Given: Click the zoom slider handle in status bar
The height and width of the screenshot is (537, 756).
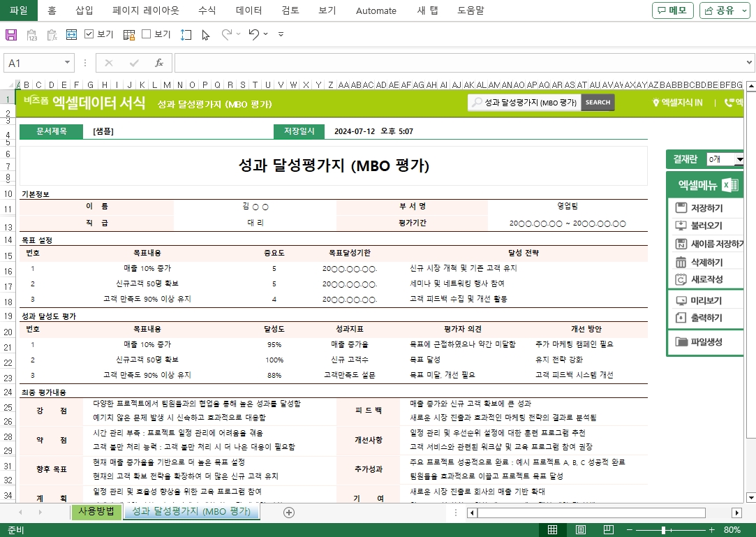Looking at the screenshot, I should pos(663,530).
